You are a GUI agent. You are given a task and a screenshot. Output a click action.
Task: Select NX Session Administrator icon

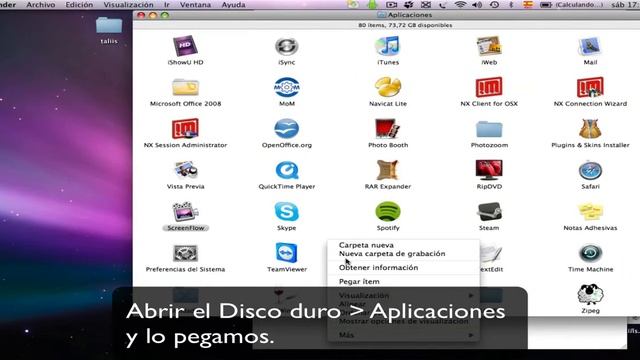185,129
